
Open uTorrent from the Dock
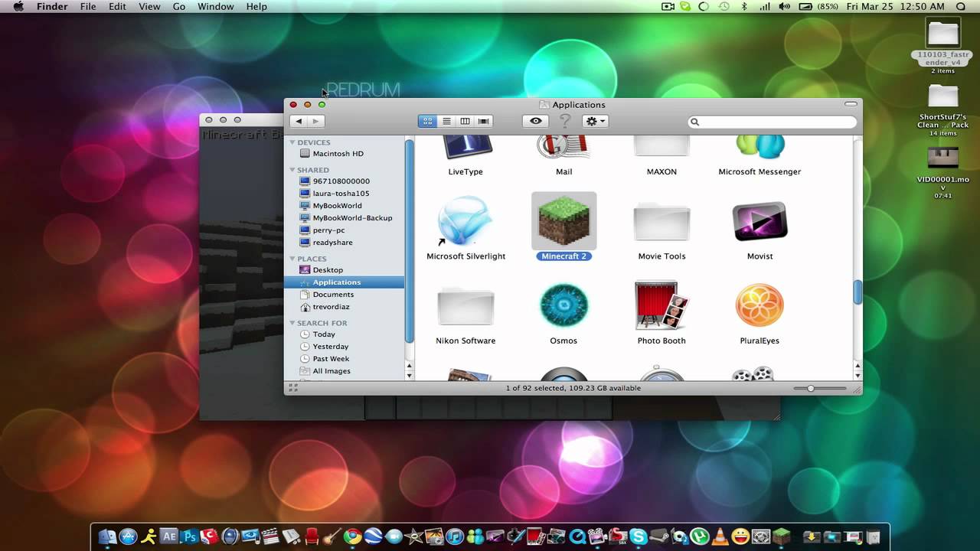(699, 536)
